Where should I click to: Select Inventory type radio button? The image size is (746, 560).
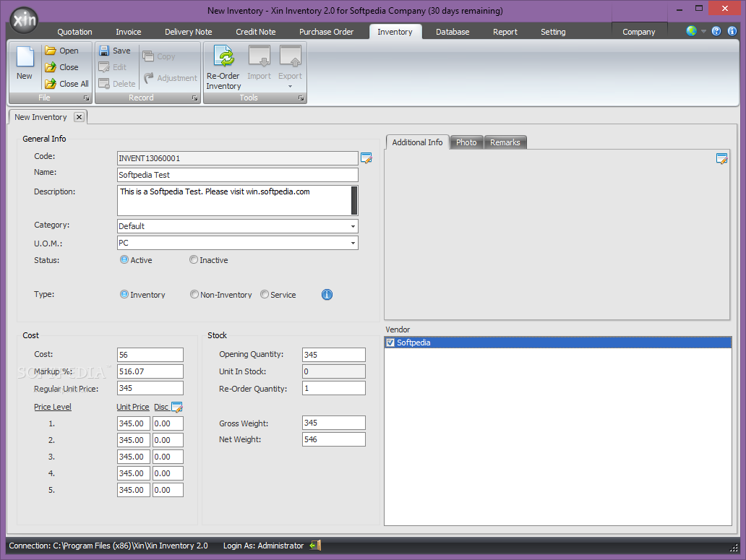(124, 294)
